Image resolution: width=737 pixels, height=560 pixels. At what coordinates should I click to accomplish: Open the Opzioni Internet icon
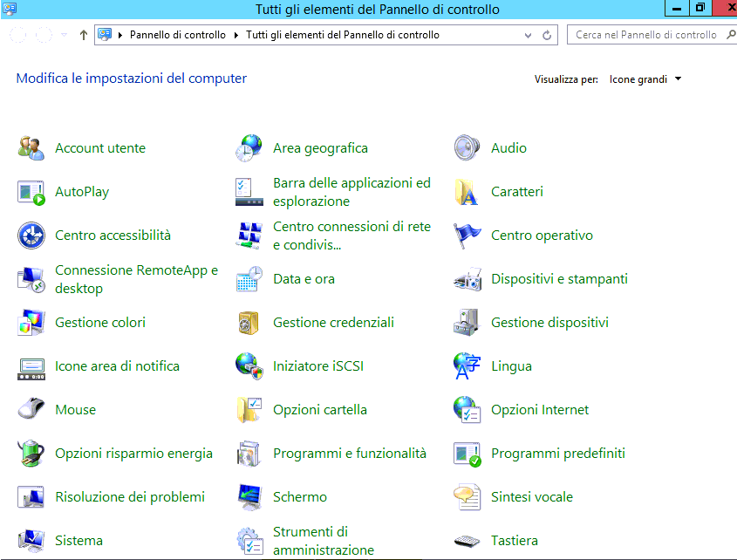[467, 410]
